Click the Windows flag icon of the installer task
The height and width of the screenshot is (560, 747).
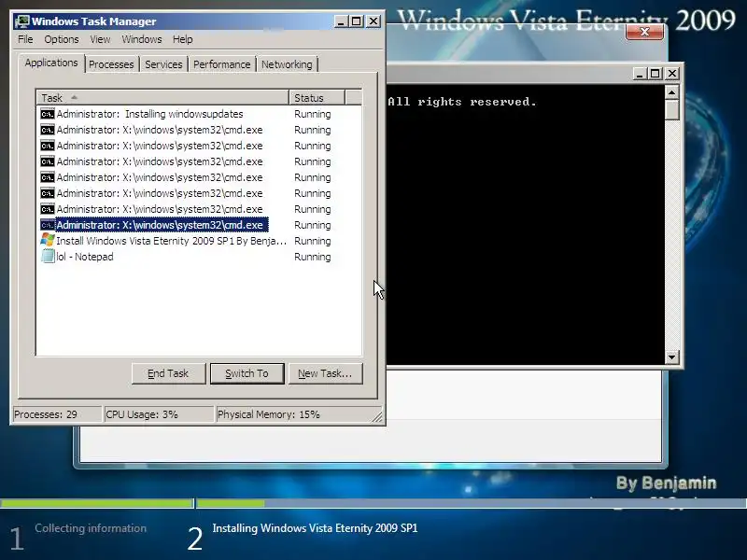48,240
